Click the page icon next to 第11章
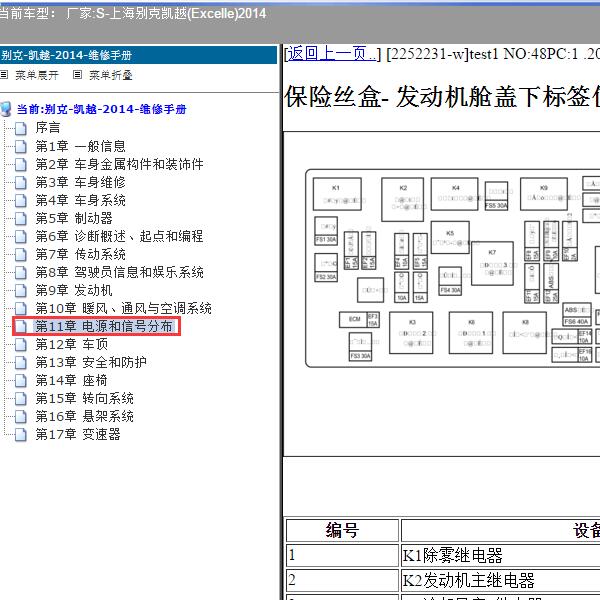 21,326
